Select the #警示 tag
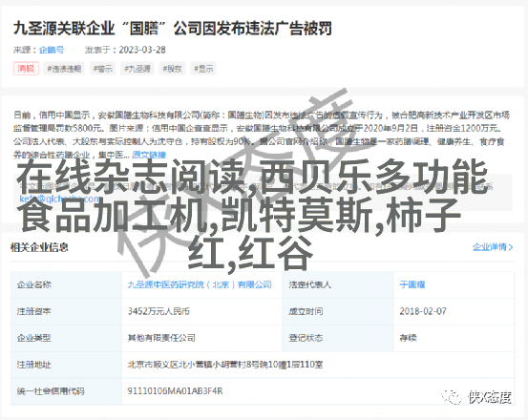This screenshot has width=528, height=420. coord(103,69)
